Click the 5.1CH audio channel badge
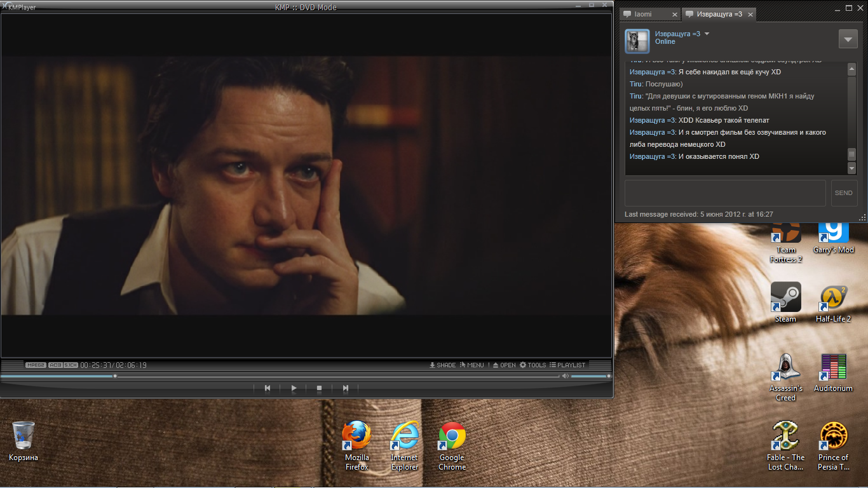The height and width of the screenshot is (488, 868). (x=71, y=365)
